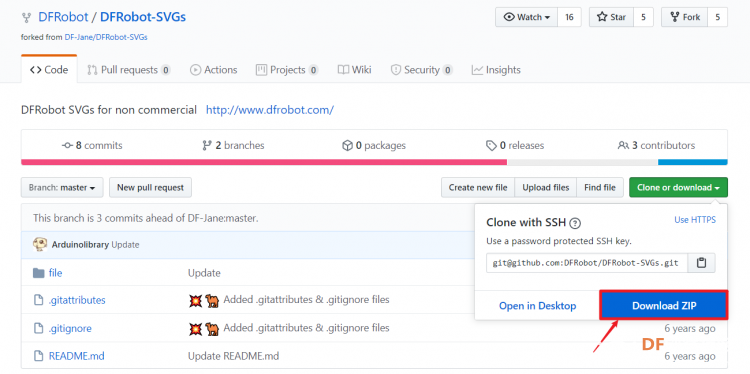Open the Wiki tab
Viewport: 750px width, 374px height.
coord(354,70)
